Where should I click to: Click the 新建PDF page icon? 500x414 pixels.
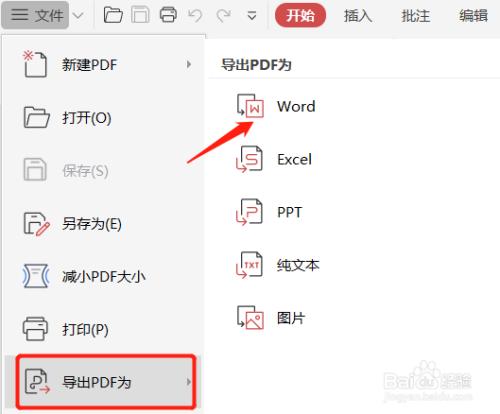click(x=35, y=64)
